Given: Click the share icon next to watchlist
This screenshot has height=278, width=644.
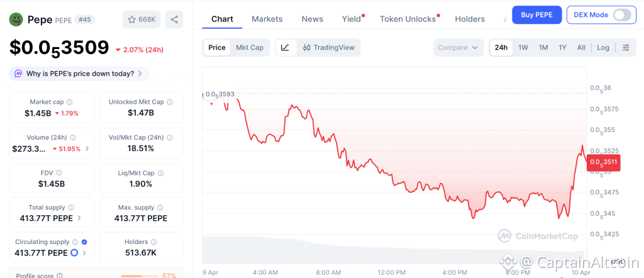Looking at the screenshot, I should 174,19.
